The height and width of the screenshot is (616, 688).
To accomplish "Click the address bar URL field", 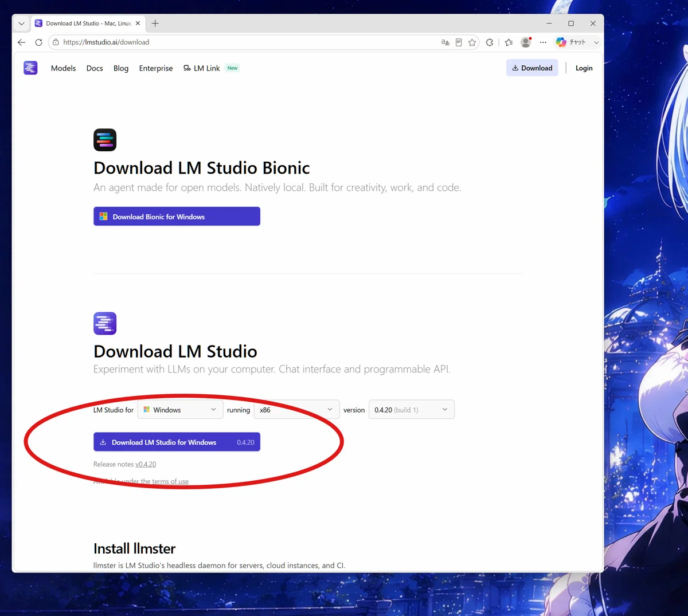I will coord(247,42).
